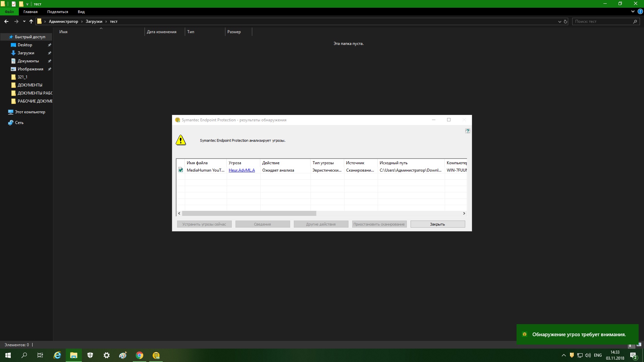Click the search field Поиск: тест
This screenshot has width=644, height=362.
[602, 21]
